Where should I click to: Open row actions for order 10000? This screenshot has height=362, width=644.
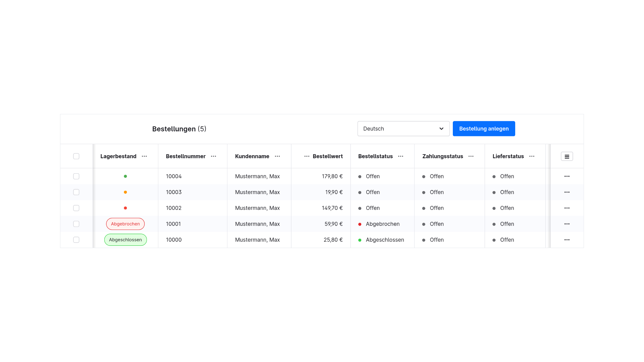click(x=567, y=240)
